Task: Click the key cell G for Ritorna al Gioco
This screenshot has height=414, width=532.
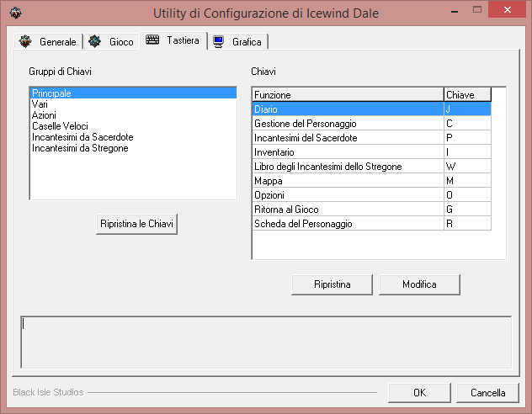Action: (467, 210)
